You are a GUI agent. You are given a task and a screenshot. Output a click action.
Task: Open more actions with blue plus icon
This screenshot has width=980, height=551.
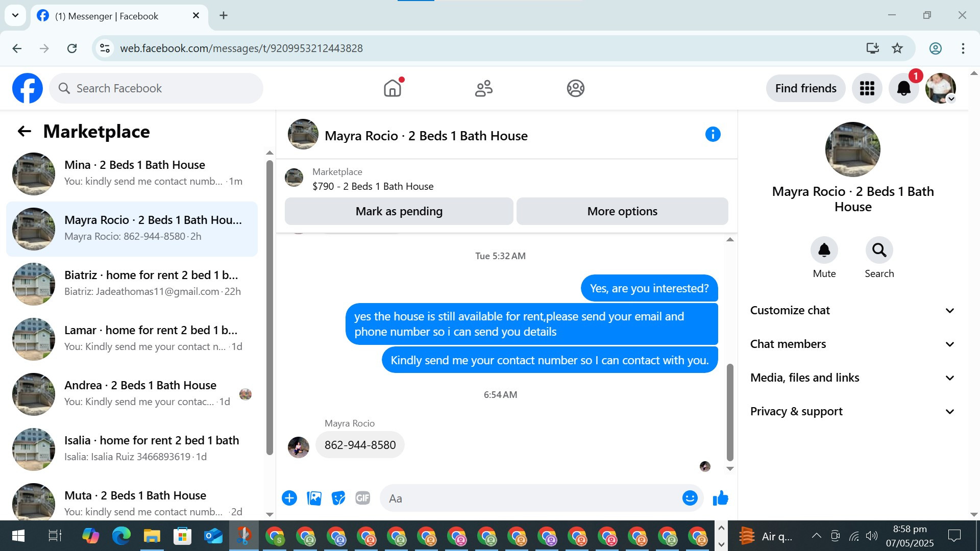tap(289, 498)
